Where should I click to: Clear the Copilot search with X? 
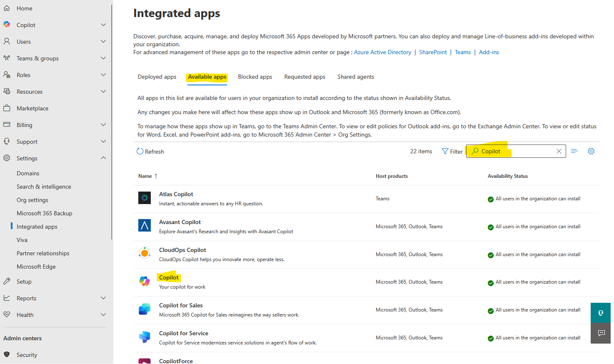(x=559, y=151)
